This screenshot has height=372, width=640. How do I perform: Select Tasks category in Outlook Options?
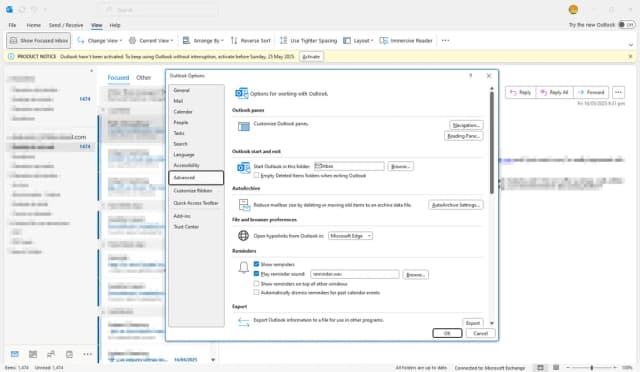[x=196, y=133]
